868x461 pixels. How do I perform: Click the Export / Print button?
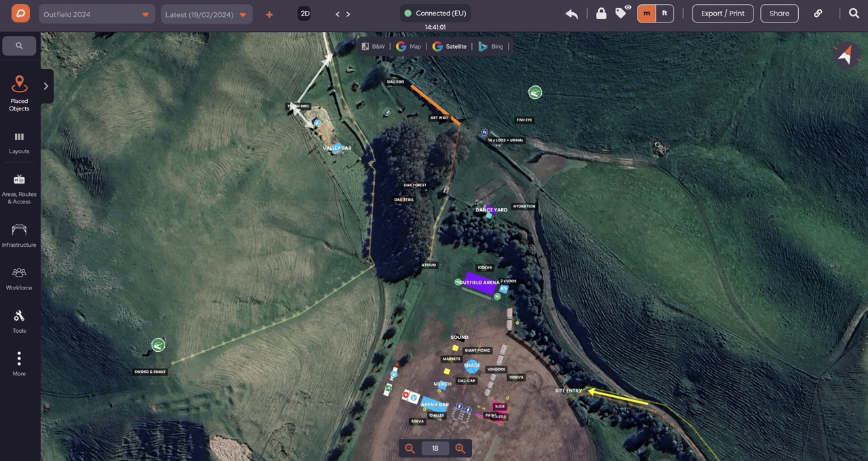click(723, 14)
